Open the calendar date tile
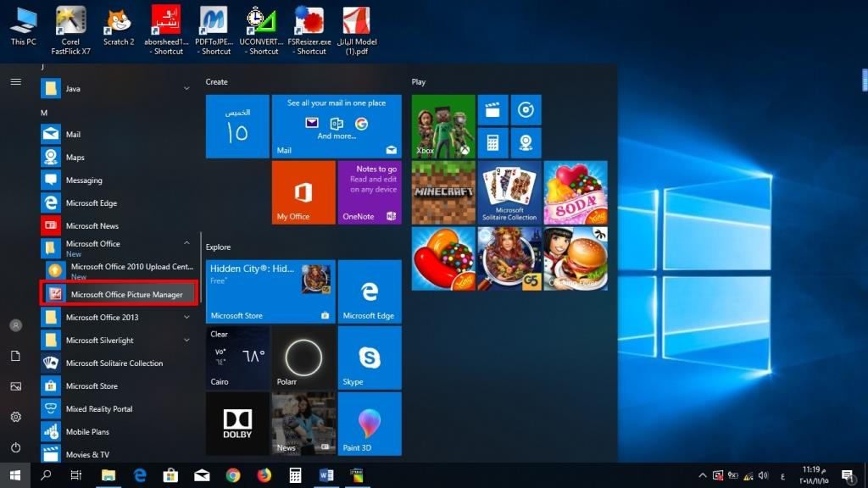Screen dimensions: 868x488 pyautogui.click(x=237, y=126)
